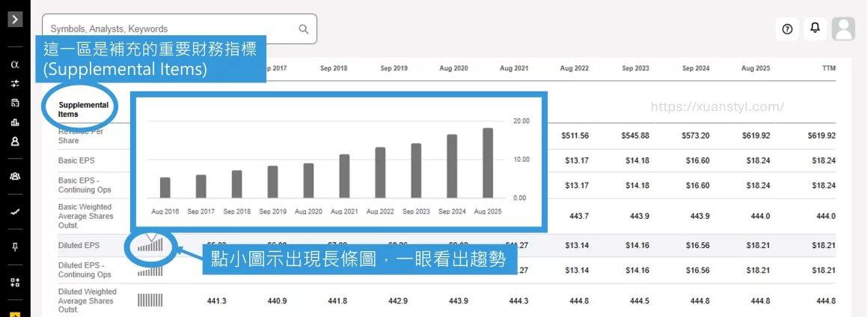
Task: Open the help question mark icon
Action: point(787,28)
